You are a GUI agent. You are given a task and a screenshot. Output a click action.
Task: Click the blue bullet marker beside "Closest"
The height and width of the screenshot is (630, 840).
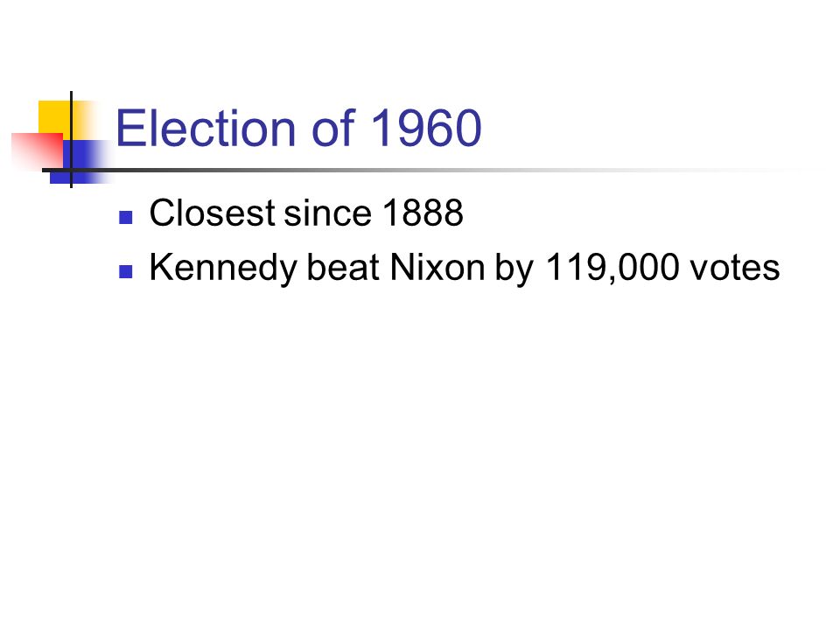click(126, 218)
